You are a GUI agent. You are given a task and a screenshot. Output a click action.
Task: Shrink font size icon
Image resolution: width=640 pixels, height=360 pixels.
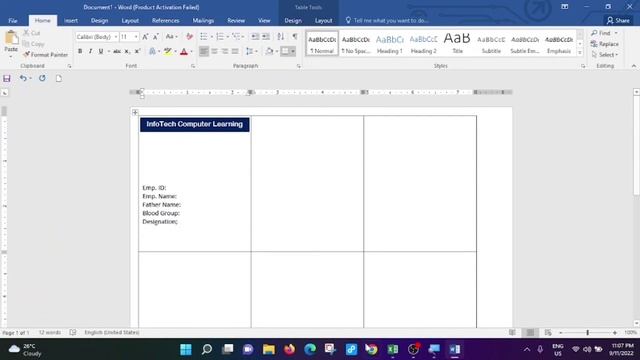click(156, 37)
